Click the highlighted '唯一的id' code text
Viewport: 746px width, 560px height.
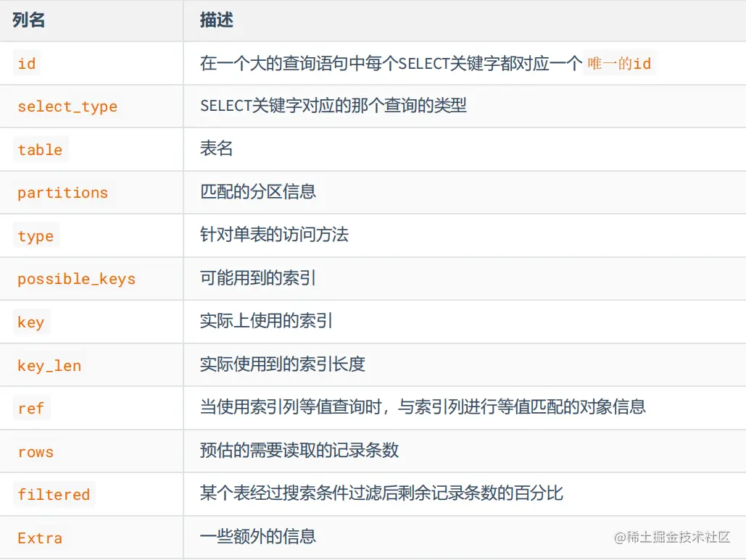(x=619, y=63)
